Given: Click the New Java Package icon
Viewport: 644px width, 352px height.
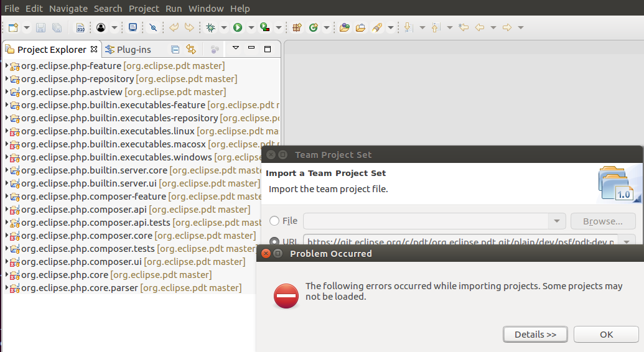Looking at the screenshot, I should coord(297,27).
